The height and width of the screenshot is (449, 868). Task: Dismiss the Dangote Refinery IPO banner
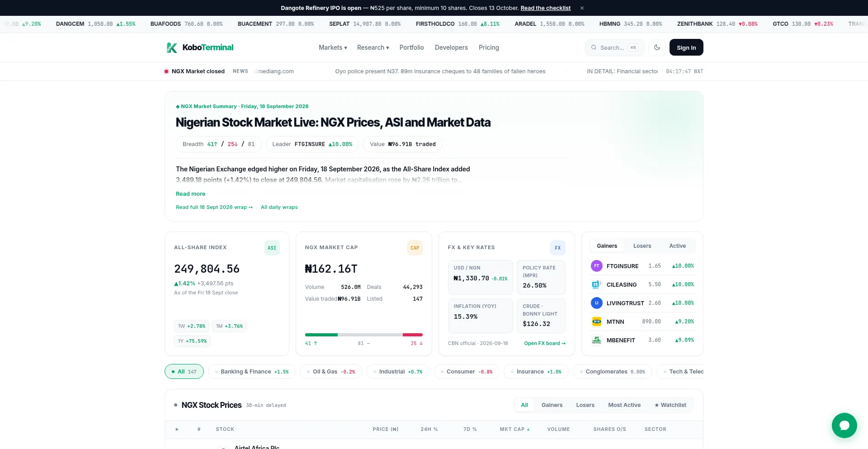[x=582, y=8]
